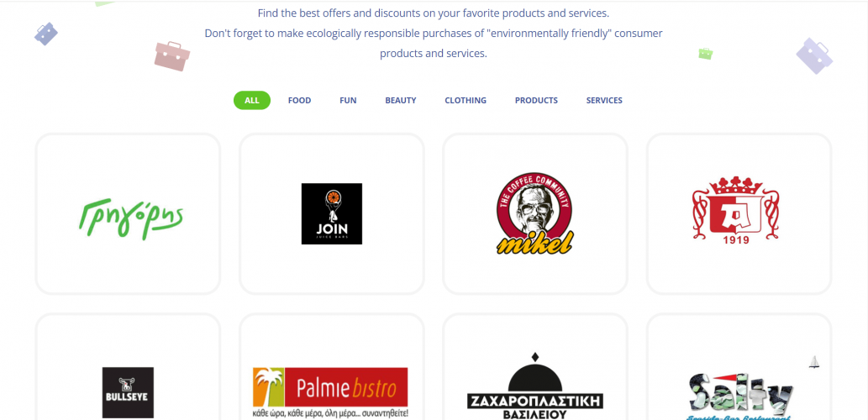Image resolution: width=868 pixels, height=420 pixels.
Task: Filter offers by SERVICES
Action: 604,100
